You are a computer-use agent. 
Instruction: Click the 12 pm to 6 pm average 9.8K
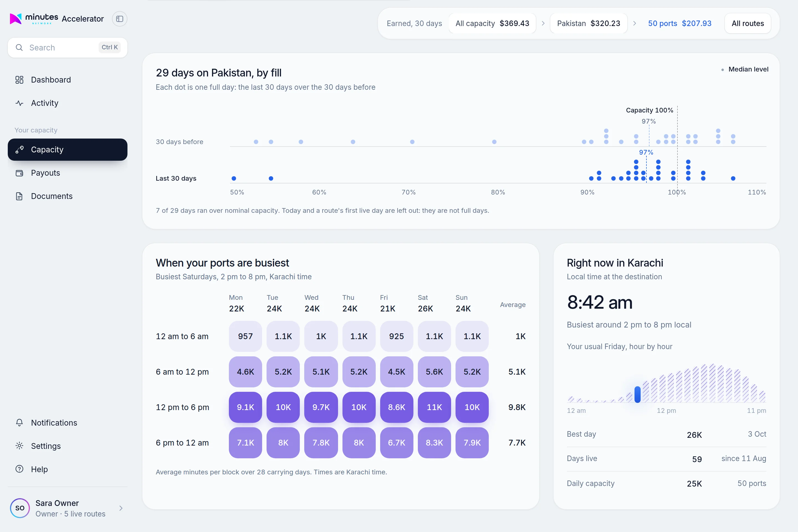click(517, 407)
